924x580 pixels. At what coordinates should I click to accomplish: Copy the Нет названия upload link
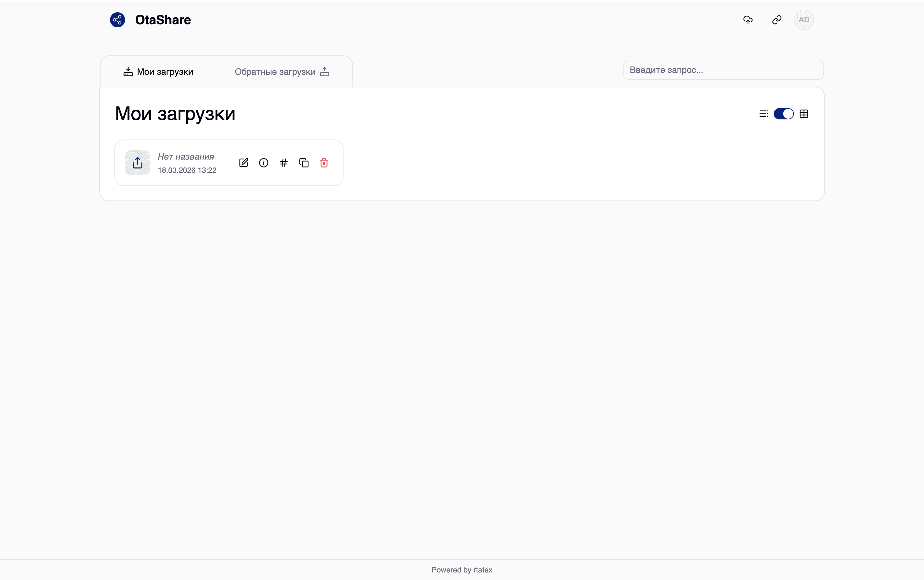304,163
